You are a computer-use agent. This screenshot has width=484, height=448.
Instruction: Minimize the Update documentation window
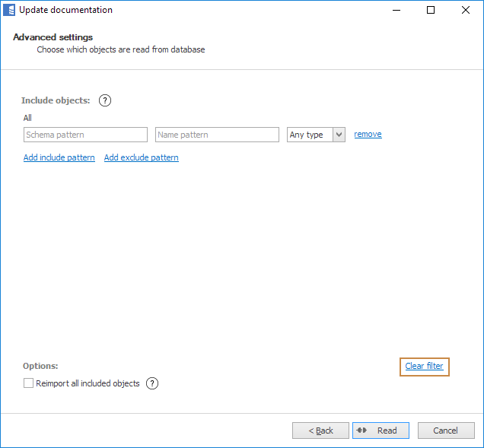click(396, 10)
